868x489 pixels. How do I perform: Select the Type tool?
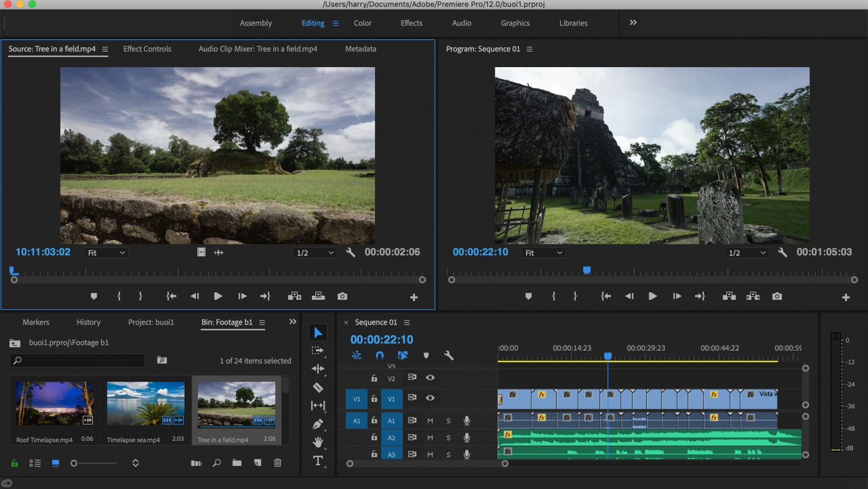pos(318,461)
